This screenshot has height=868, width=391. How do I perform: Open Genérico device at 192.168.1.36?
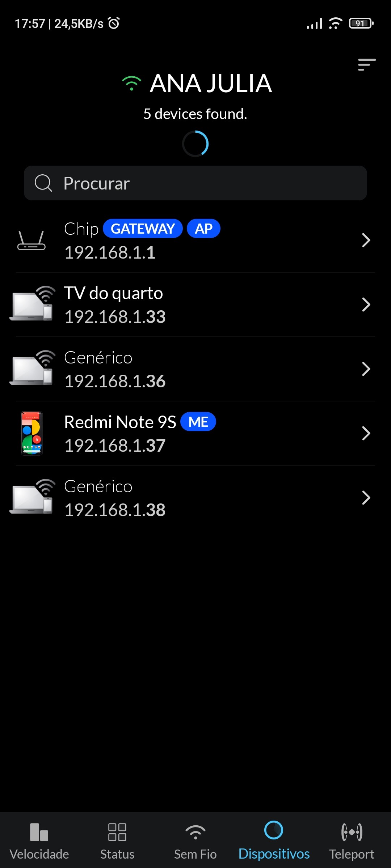coord(181,369)
